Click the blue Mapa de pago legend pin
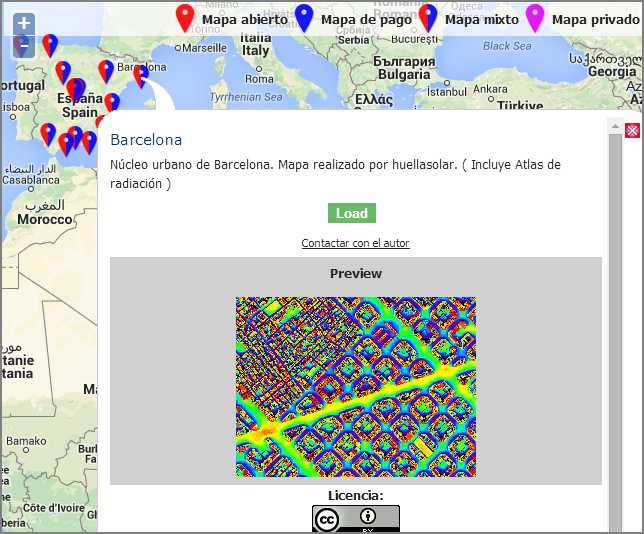Screen dimensions: 644x534 point(305,18)
